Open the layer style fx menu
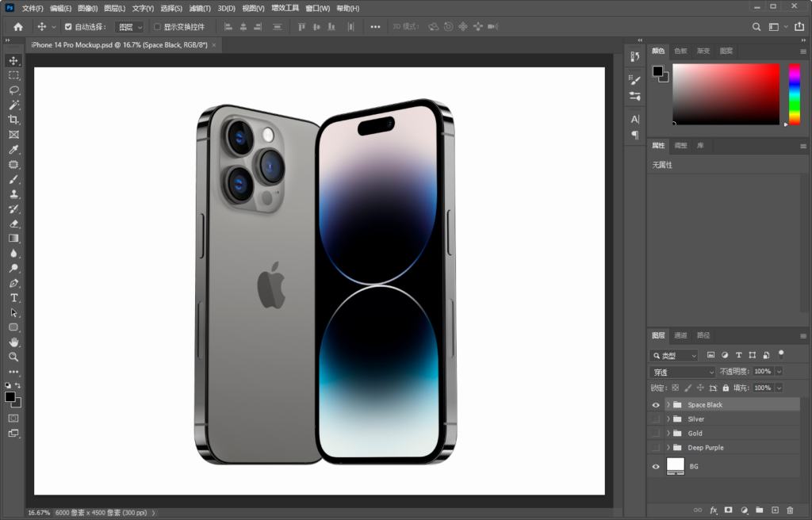Screen dimensions: 812x520 coord(713,510)
